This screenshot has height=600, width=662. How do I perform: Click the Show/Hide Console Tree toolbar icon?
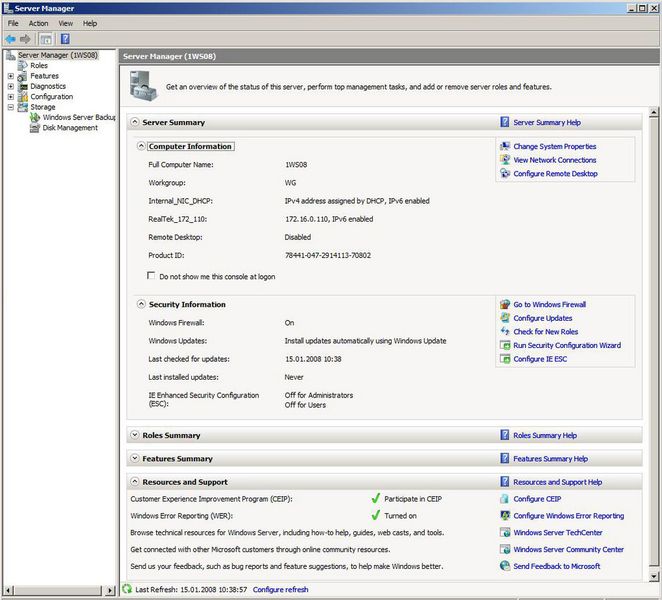[46, 39]
